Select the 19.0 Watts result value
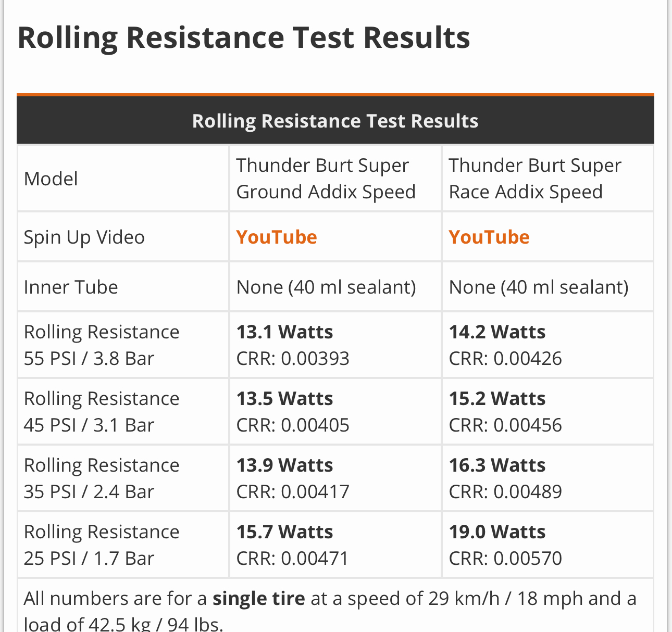The image size is (672, 632). click(x=497, y=532)
